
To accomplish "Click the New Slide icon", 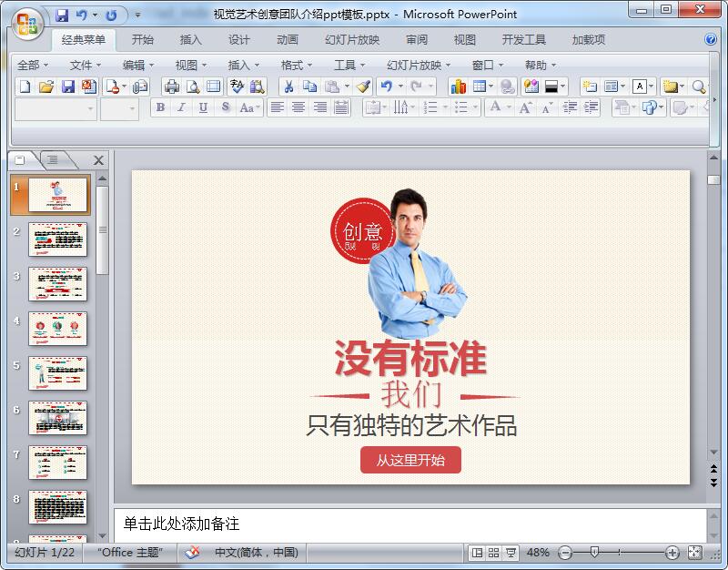I will (590, 87).
